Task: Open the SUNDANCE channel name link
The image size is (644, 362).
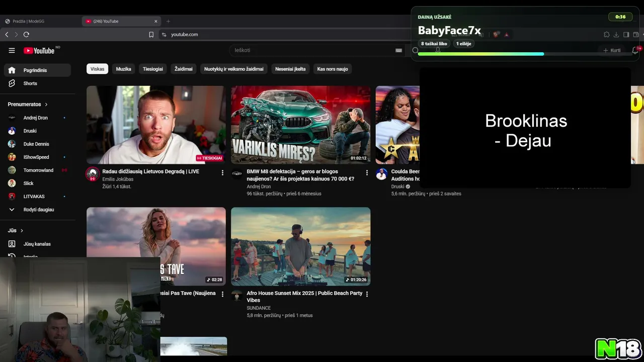Action: pyautogui.click(x=259, y=308)
